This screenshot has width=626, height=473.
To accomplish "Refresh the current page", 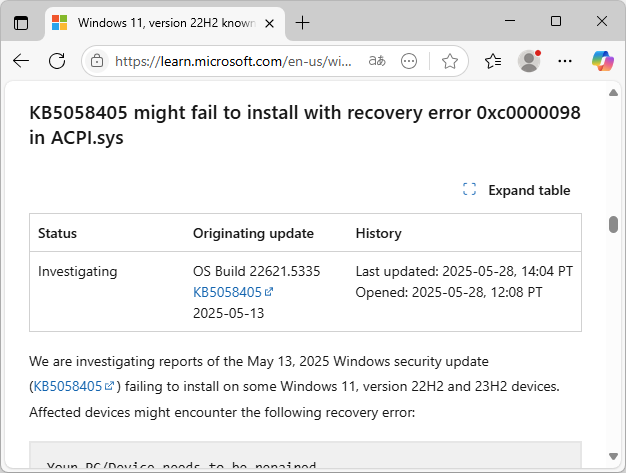I will (57, 61).
